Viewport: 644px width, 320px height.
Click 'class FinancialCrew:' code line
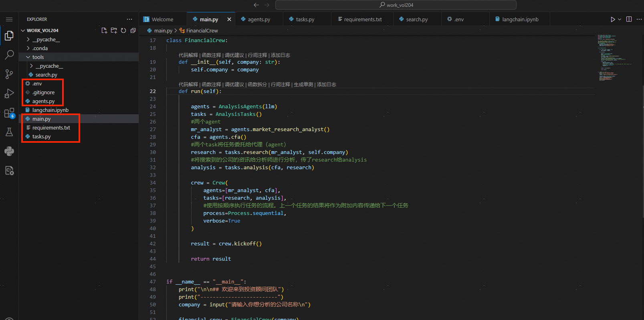(x=197, y=40)
